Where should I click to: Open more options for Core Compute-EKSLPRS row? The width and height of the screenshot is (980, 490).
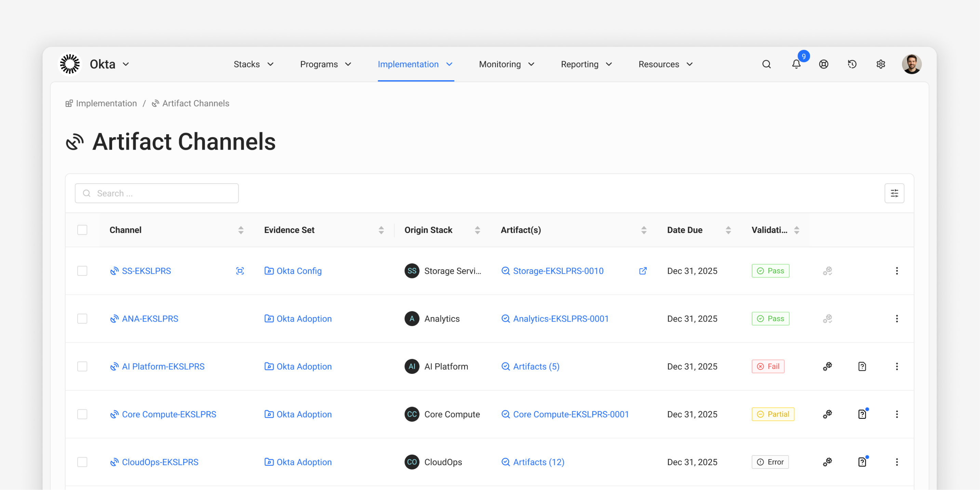pos(897,414)
